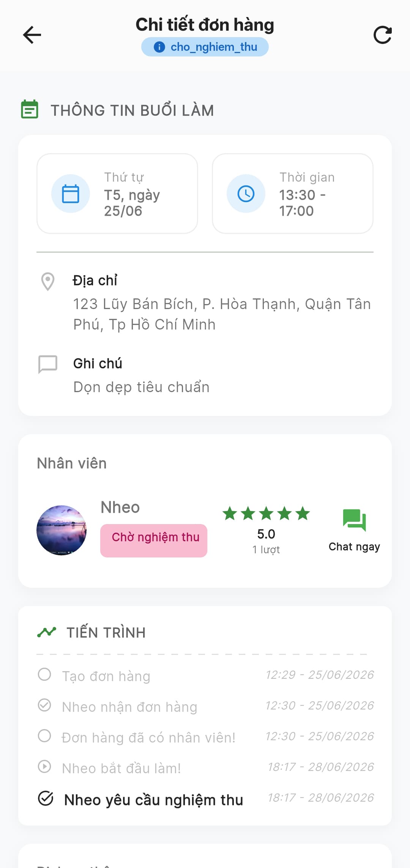The width and height of the screenshot is (410, 868).
Task: Tap the address text 123 Lũy Bán Bích
Action: click(222, 314)
